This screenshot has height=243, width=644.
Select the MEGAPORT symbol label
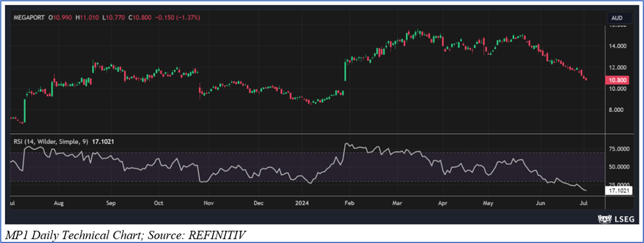pos(30,18)
